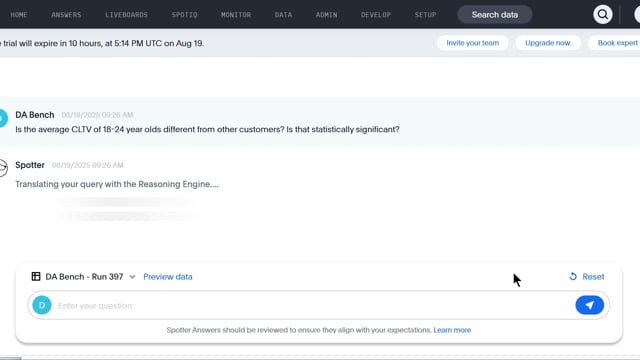Click the magnifying glass search icon
640x360 pixels.
point(602,15)
